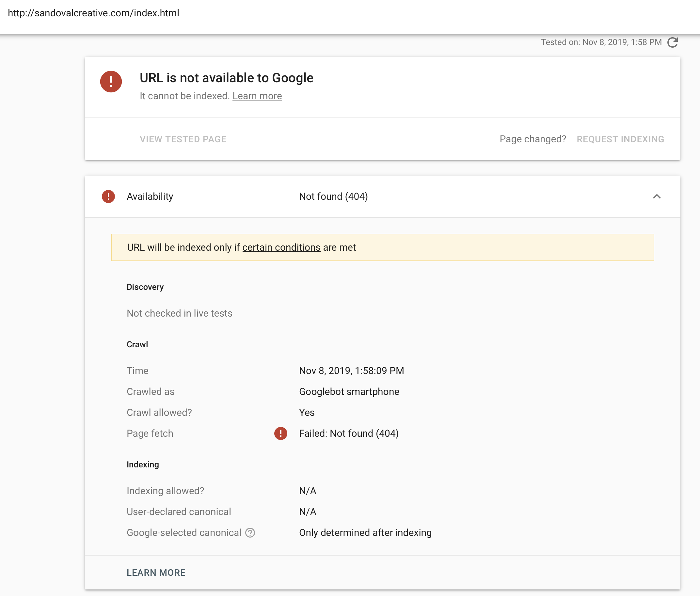Click the Availability section label
The width and height of the screenshot is (700, 596).
coord(150,196)
